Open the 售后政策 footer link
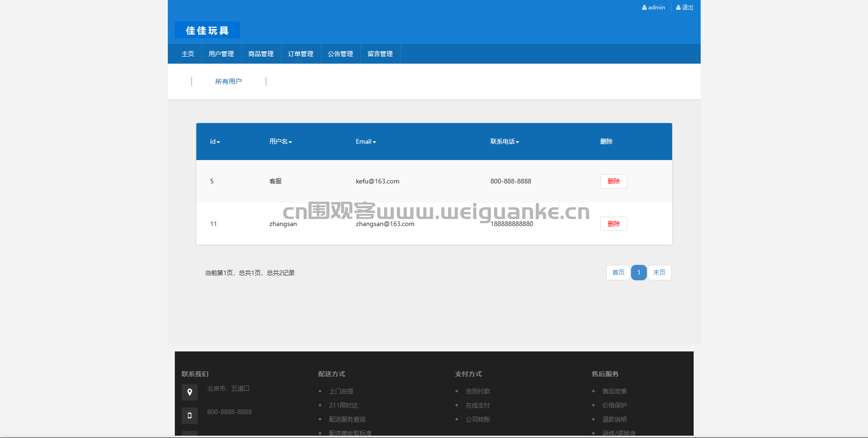Image resolution: width=868 pixels, height=438 pixels. pos(615,391)
